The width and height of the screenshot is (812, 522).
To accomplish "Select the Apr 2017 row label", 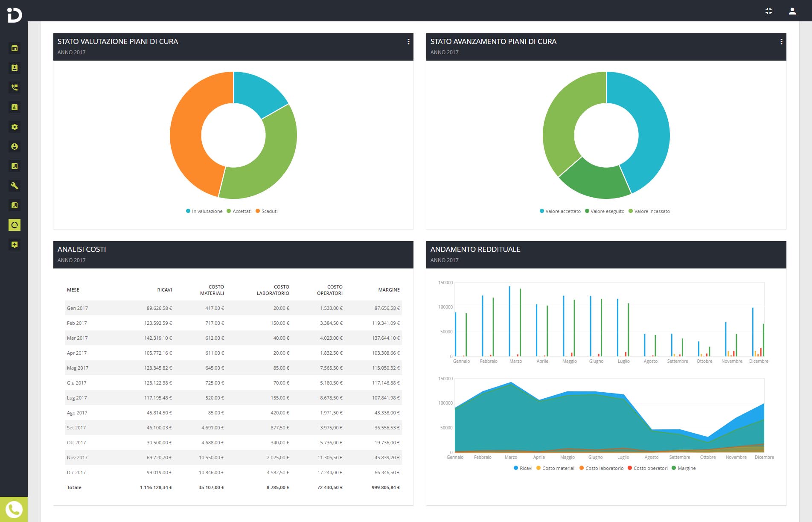I will [x=77, y=353].
